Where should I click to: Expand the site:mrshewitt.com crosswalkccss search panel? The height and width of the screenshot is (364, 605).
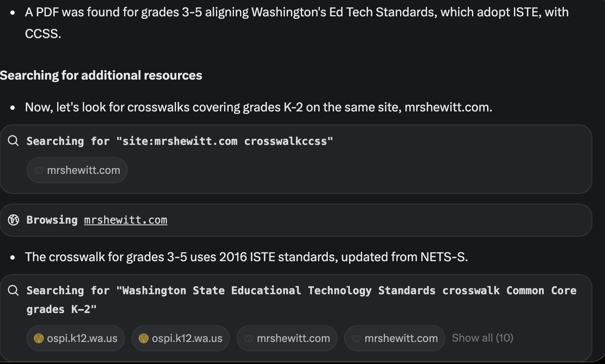(296, 159)
